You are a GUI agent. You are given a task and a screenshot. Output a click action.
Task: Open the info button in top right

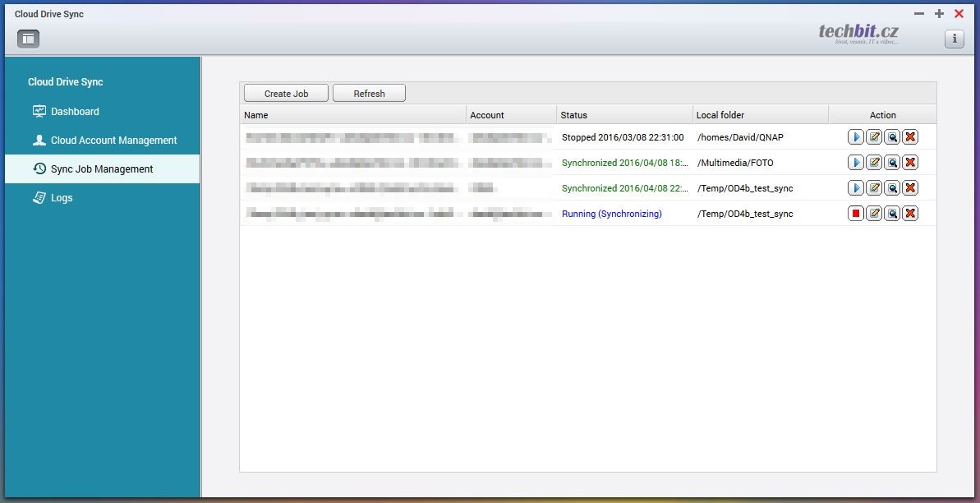954,39
